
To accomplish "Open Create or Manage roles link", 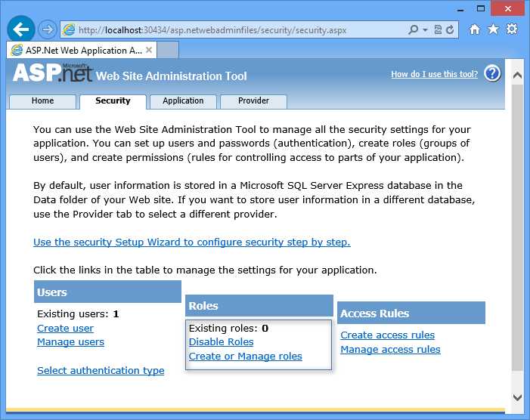I will pos(246,357).
